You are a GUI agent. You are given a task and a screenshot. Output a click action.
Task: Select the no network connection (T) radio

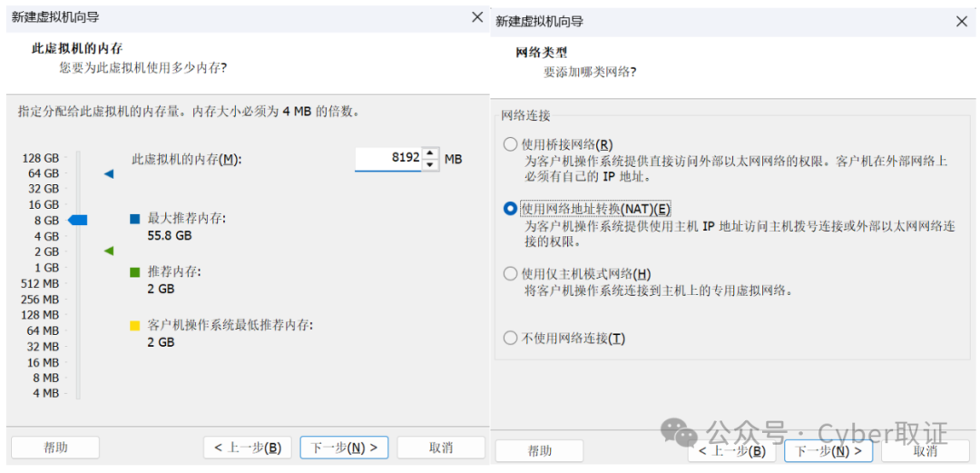(510, 339)
